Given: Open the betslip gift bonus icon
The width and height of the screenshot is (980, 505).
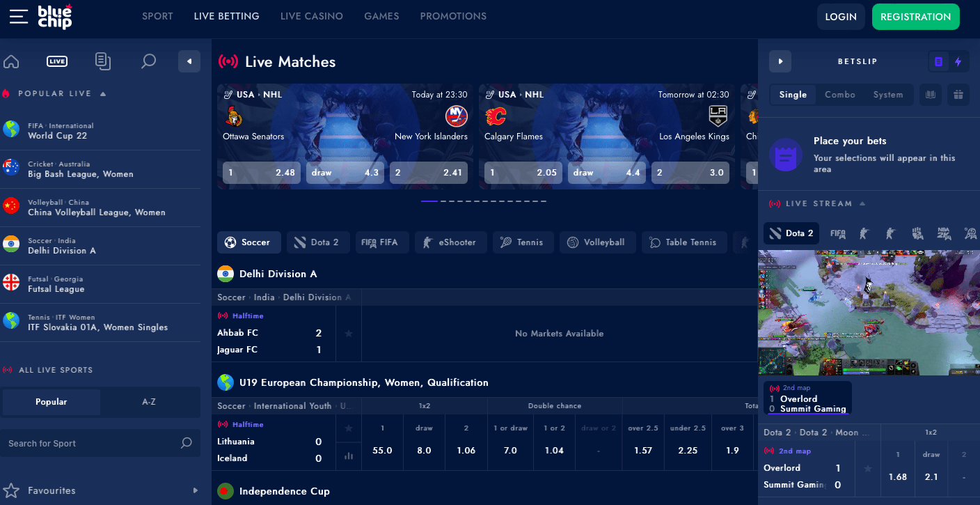Looking at the screenshot, I should pos(958,95).
